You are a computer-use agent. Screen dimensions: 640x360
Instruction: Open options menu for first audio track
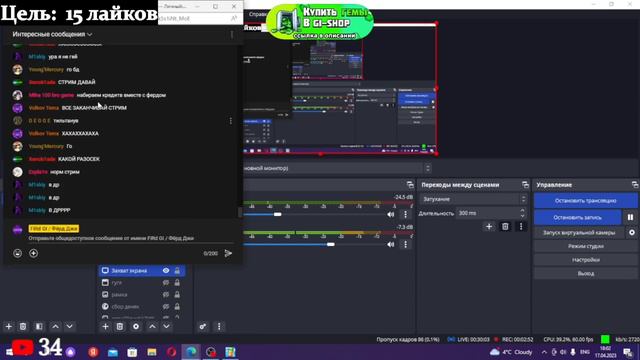[405, 214]
